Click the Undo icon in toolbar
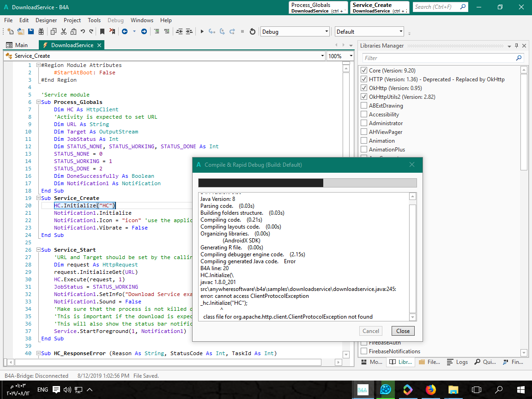 click(x=83, y=31)
